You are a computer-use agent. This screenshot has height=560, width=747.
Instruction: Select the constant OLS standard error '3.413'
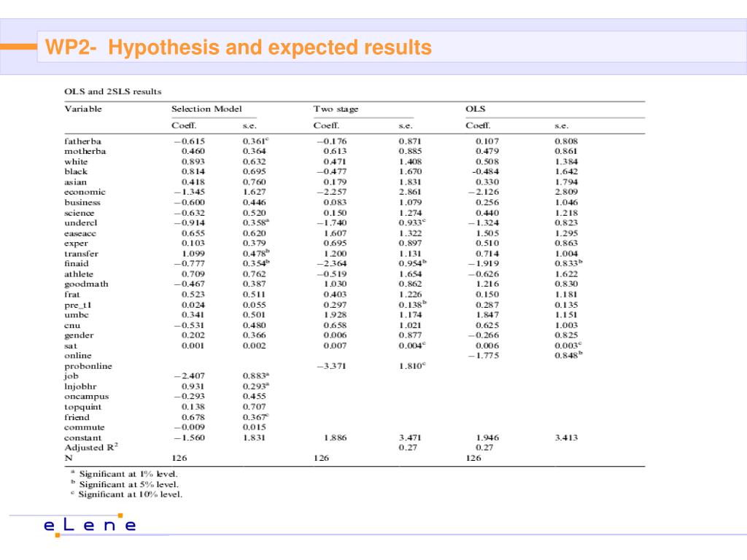click(x=566, y=437)
